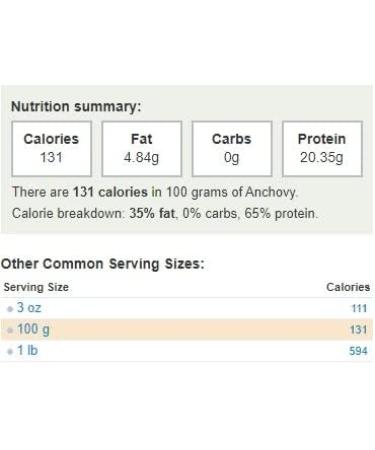
Task: Click the Nutrition summary heading
Action: [x=76, y=107]
